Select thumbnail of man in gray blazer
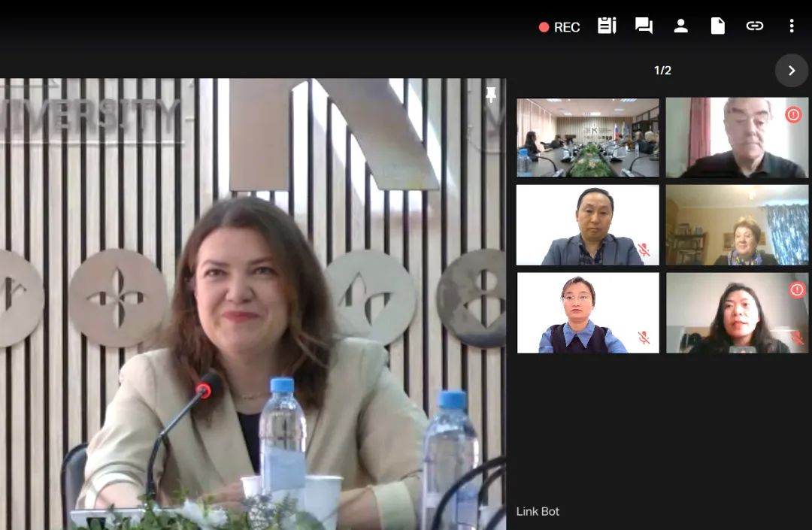812x530 pixels. click(x=587, y=225)
